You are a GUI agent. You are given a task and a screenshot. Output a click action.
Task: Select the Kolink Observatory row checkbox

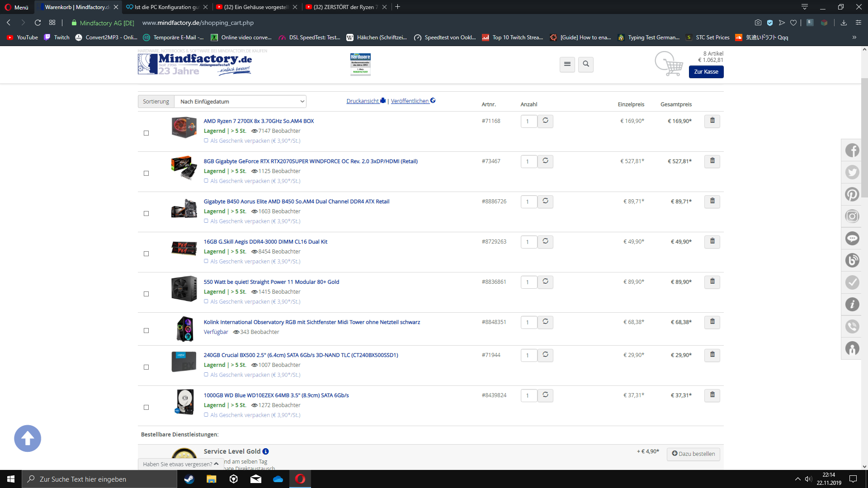146,330
